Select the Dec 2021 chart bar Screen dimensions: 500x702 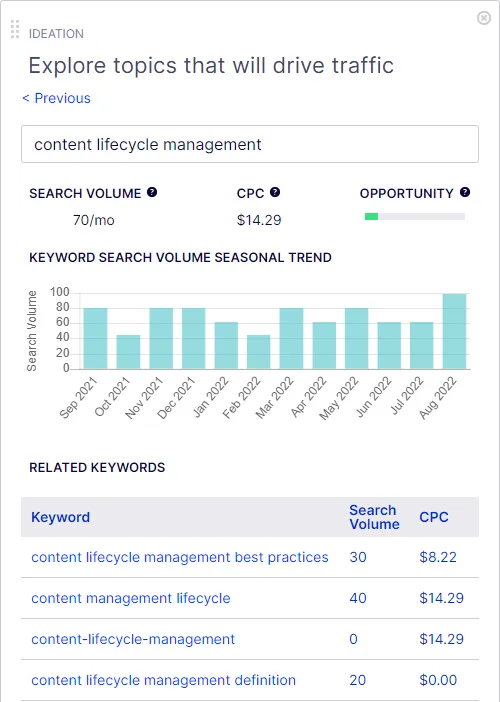[193, 338]
